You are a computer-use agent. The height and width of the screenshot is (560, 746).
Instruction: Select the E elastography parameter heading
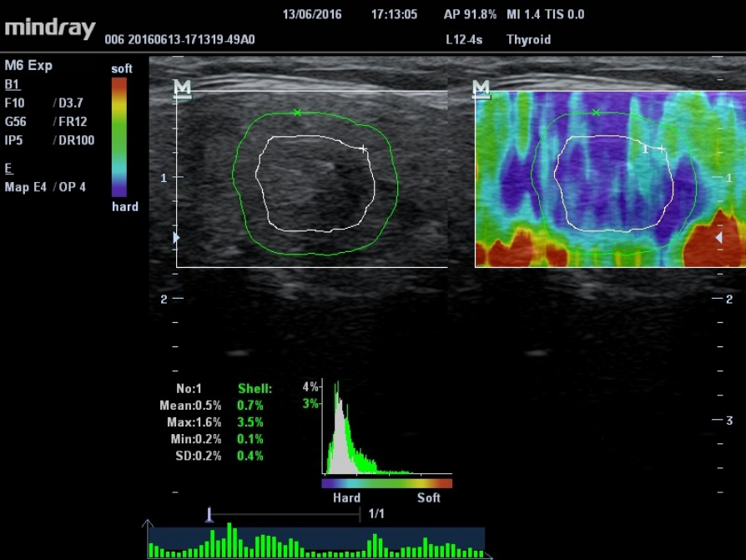[x=8, y=168]
